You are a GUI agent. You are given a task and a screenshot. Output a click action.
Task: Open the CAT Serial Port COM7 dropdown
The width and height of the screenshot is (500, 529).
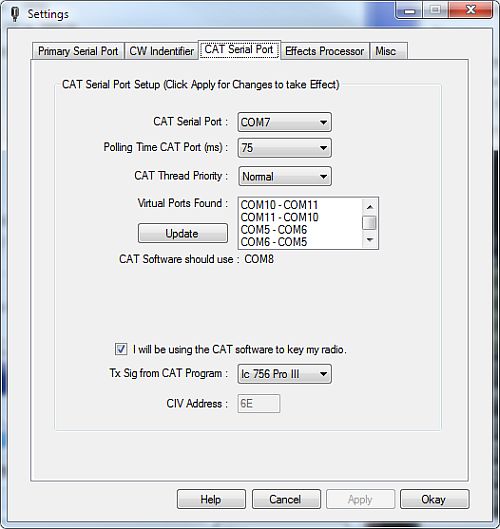coord(284,122)
